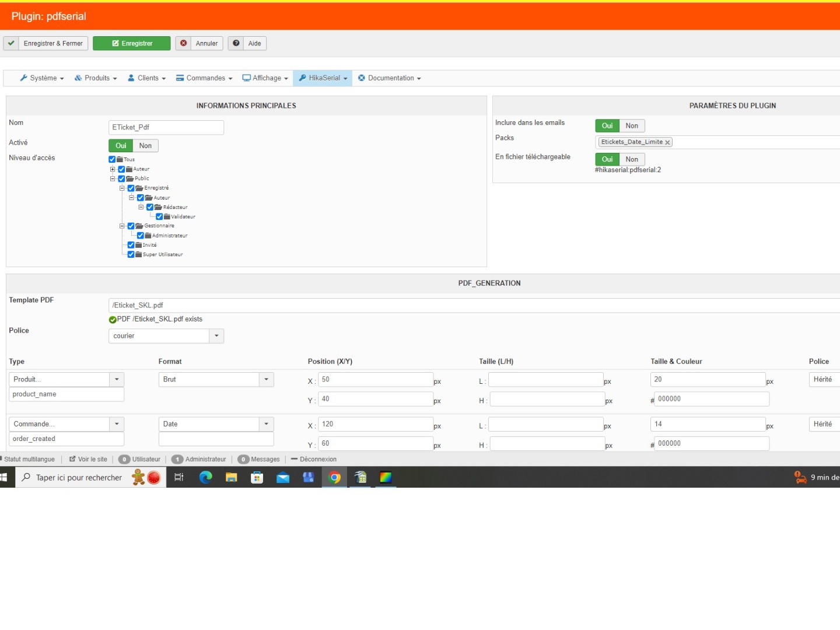
Task: Click the folder icon next to Super Utilisateur
Action: tap(139, 255)
